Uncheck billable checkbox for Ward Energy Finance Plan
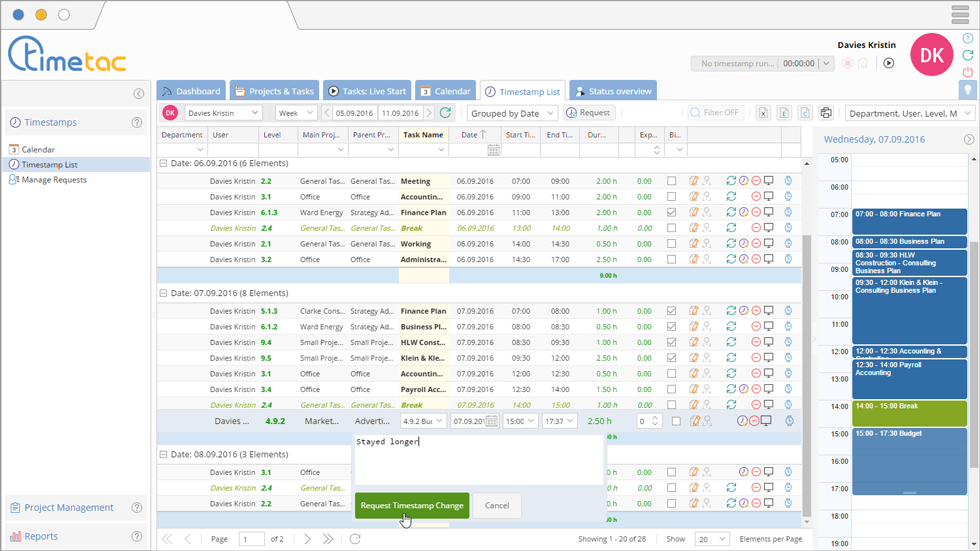The image size is (980, 551). coord(671,213)
